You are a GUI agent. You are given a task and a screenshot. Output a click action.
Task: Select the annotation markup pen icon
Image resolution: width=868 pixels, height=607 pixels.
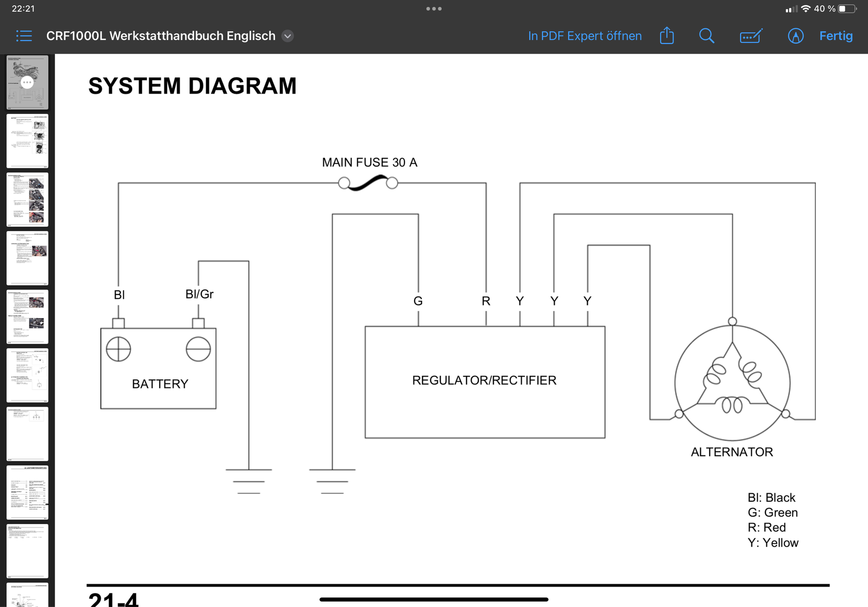751,36
